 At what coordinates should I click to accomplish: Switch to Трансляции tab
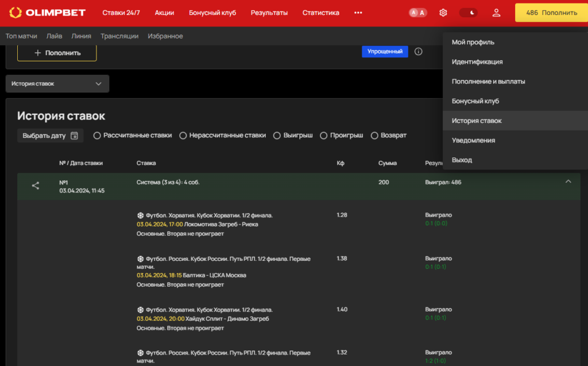pos(119,36)
